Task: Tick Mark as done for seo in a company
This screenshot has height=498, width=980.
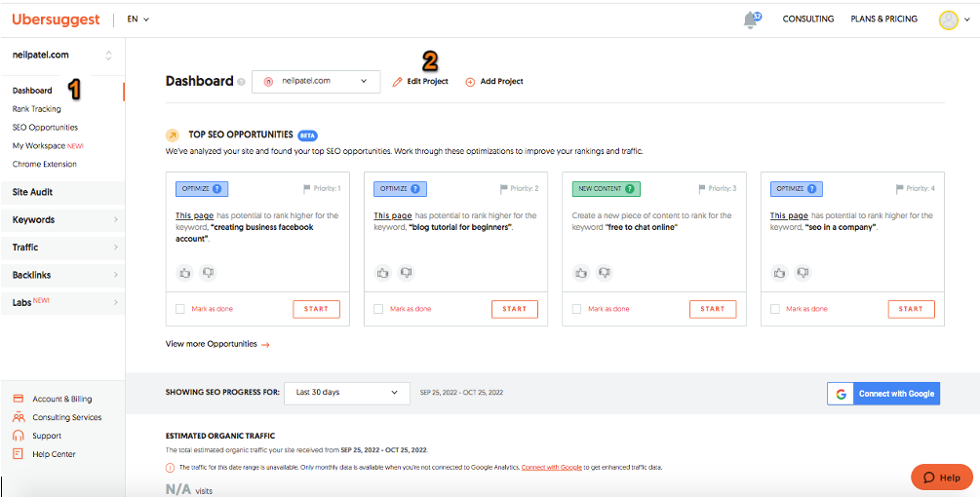Action: coord(775,309)
